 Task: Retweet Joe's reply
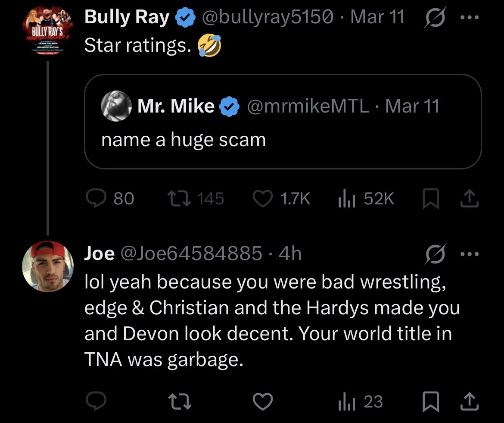coord(180,402)
